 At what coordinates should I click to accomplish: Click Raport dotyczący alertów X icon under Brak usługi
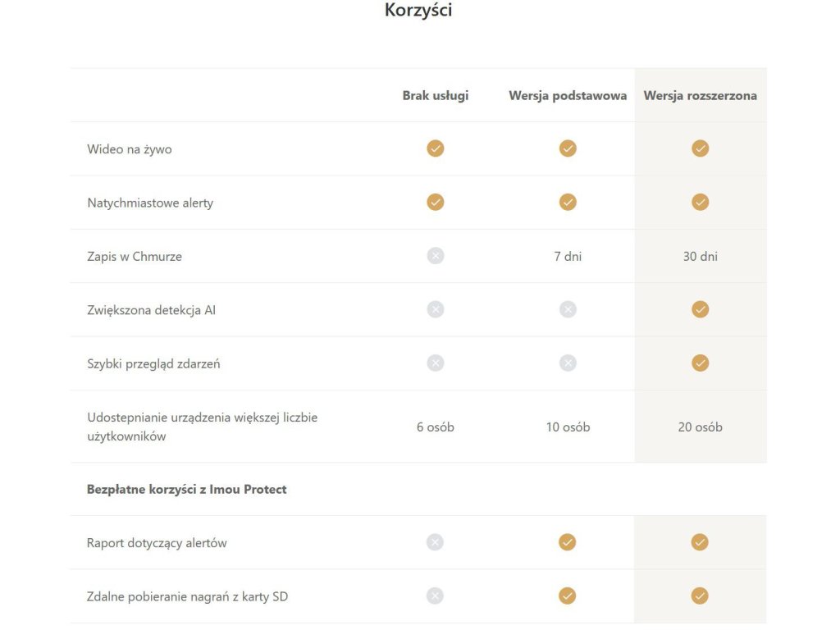436,542
